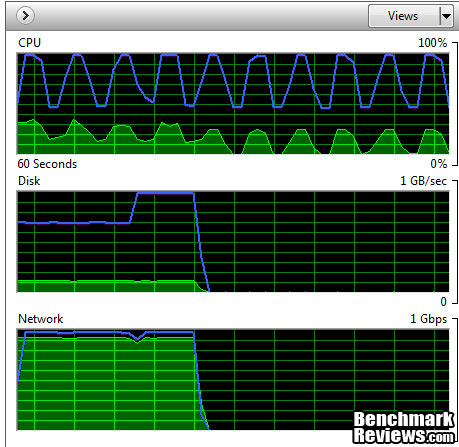This screenshot has width=459, height=447.
Task: Click the 0% CPU scale label
Action: point(439,164)
